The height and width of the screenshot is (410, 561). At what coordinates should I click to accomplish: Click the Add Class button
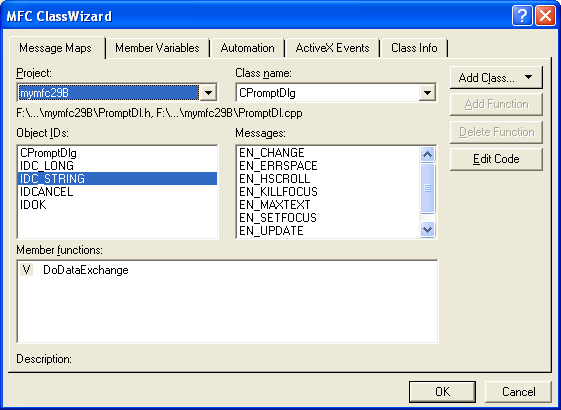[496, 78]
